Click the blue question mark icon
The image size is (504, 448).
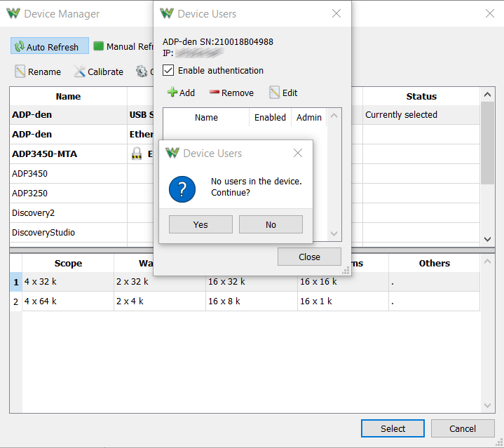pyautogui.click(x=182, y=189)
